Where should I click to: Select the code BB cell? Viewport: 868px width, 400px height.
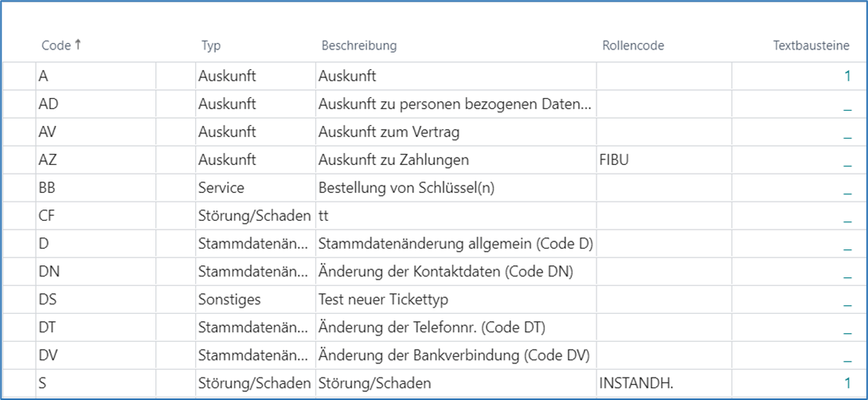coord(96,188)
